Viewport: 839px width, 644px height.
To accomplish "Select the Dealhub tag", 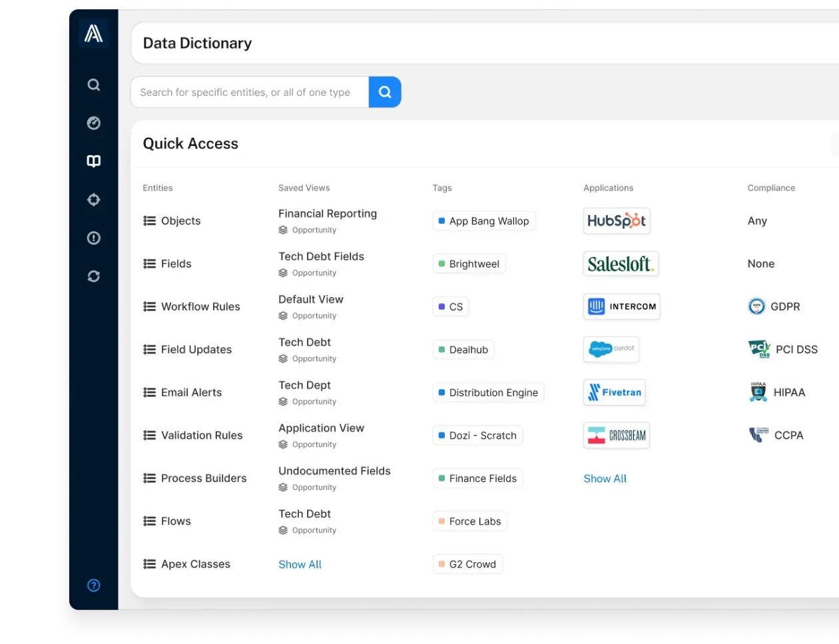I will click(463, 350).
